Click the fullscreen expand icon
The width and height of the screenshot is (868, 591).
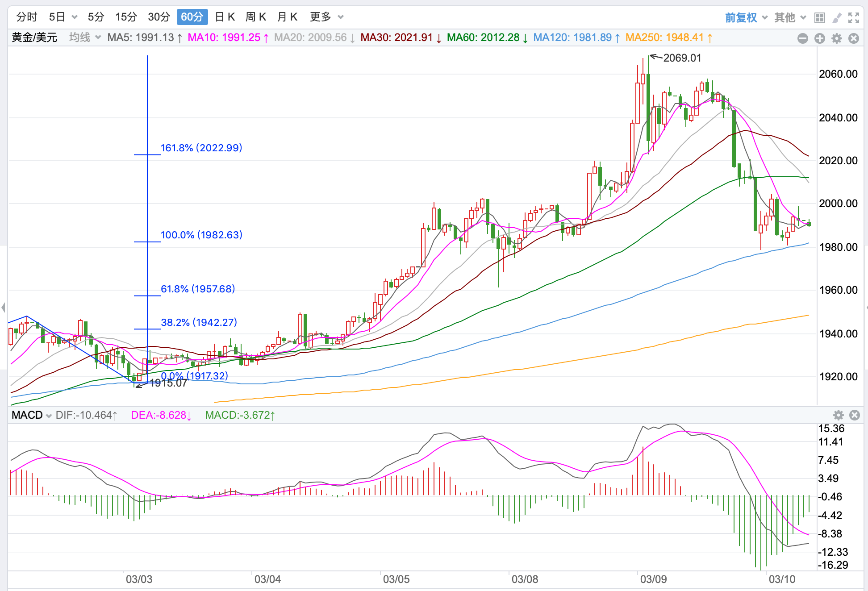point(854,17)
